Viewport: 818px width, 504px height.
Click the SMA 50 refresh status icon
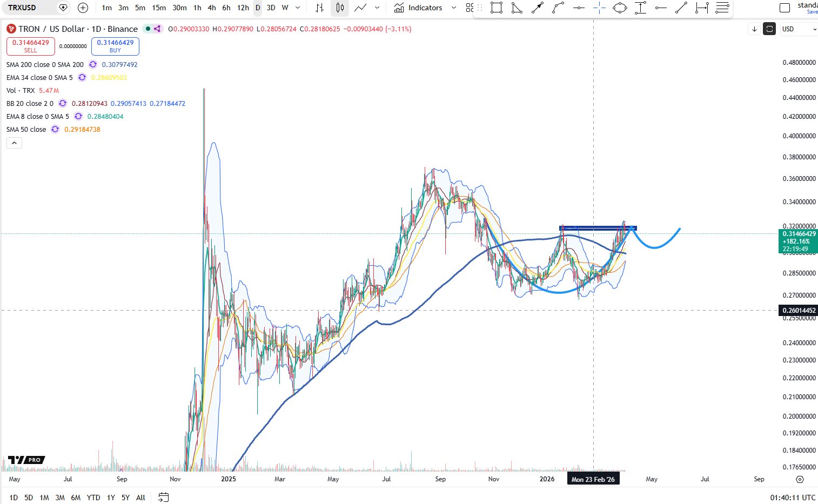55,129
